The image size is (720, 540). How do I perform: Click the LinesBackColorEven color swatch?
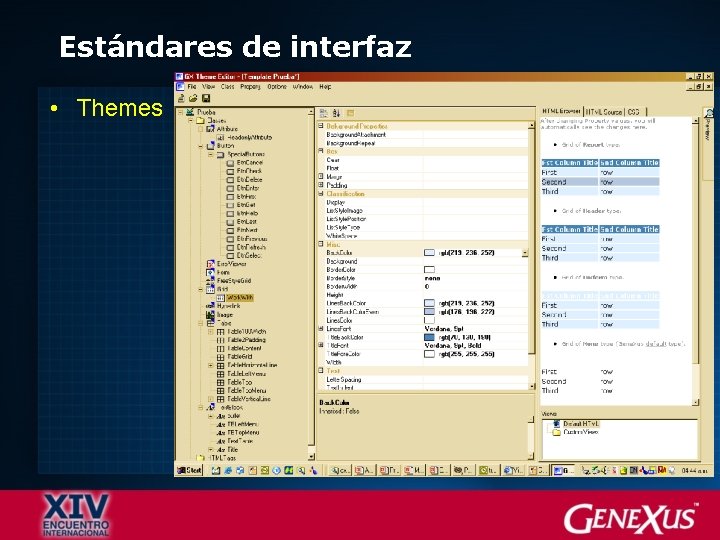(429, 312)
